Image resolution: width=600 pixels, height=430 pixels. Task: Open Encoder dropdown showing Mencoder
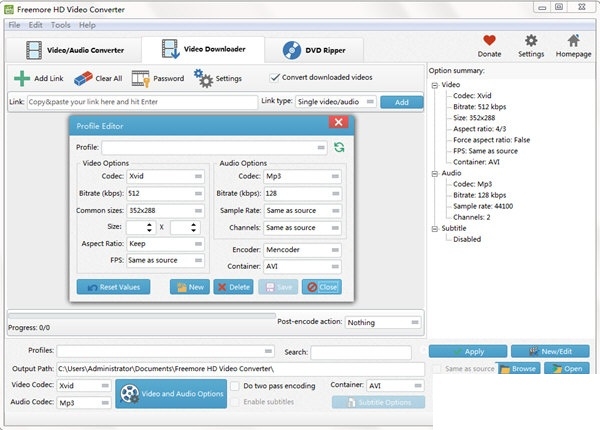[x=302, y=250]
